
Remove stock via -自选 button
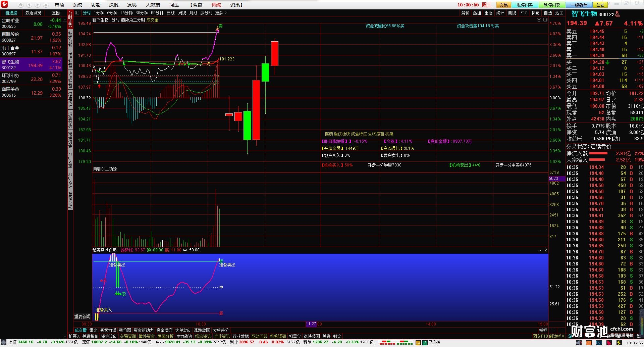(547, 13)
